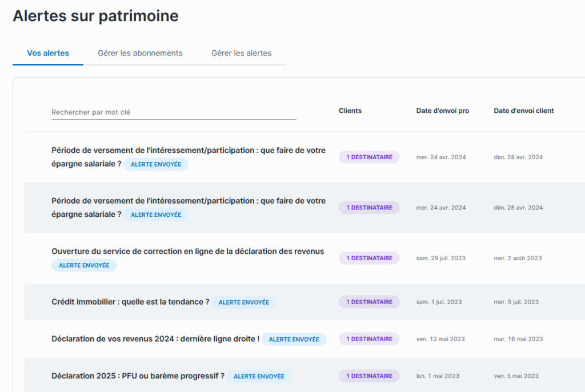Click the "Clients" column header
The height and width of the screenshot is (392, 585).
pos(350,111)
